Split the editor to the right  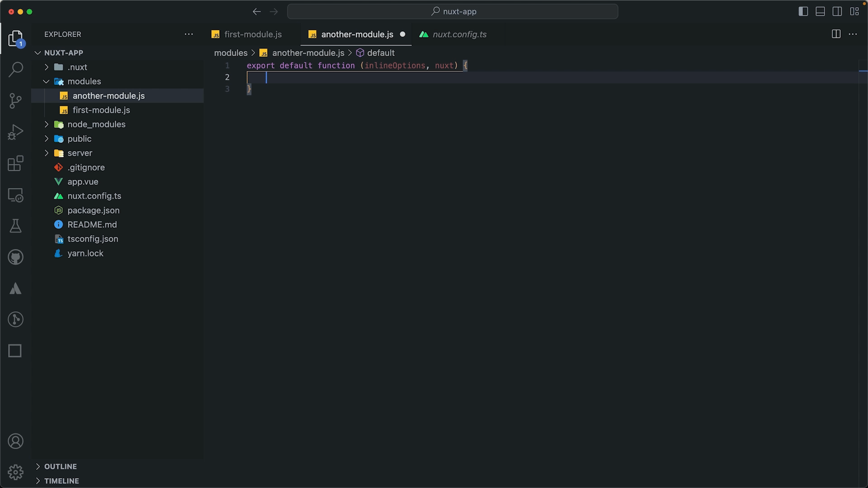coord(836,34)
